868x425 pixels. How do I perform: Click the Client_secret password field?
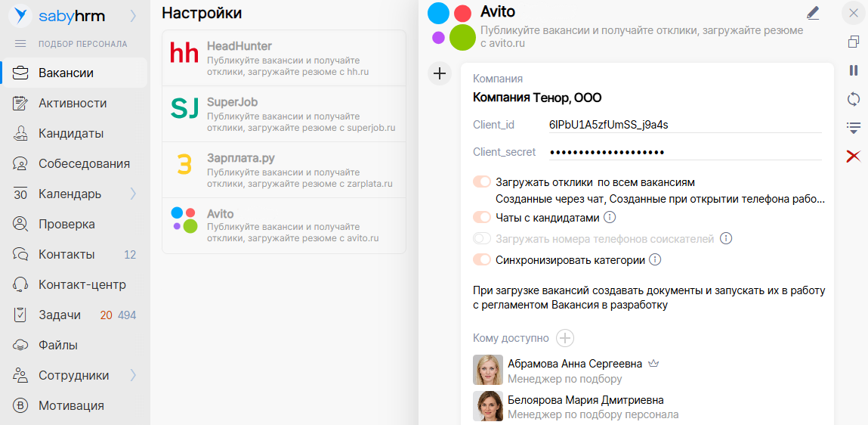tap(685, 152)
